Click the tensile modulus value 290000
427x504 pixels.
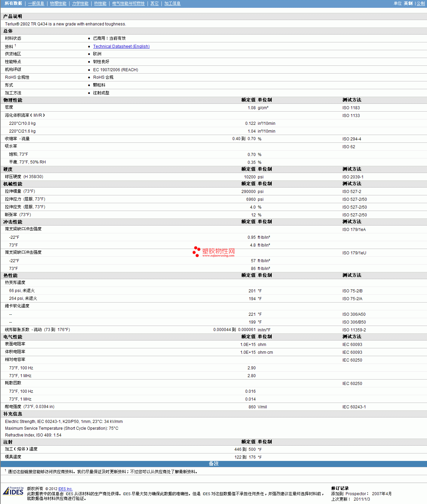pos(249,192)
